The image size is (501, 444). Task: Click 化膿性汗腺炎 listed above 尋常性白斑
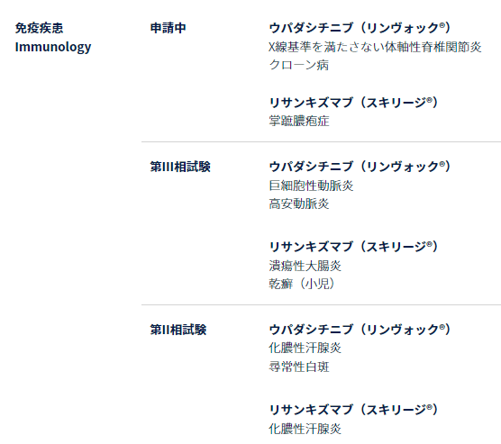coord(305,348)
